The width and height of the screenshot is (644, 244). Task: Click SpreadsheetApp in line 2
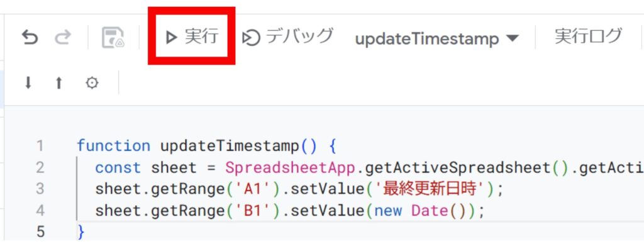click(290, 168)
